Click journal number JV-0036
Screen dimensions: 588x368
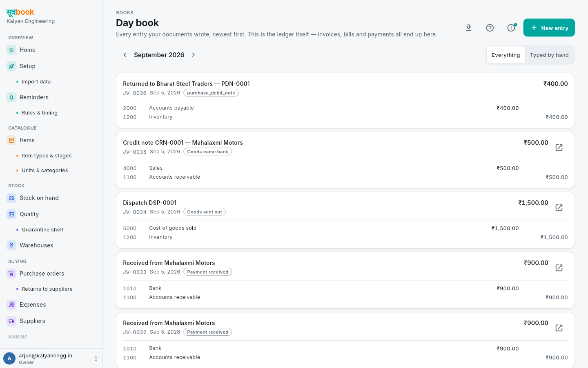tap(135, 93)
